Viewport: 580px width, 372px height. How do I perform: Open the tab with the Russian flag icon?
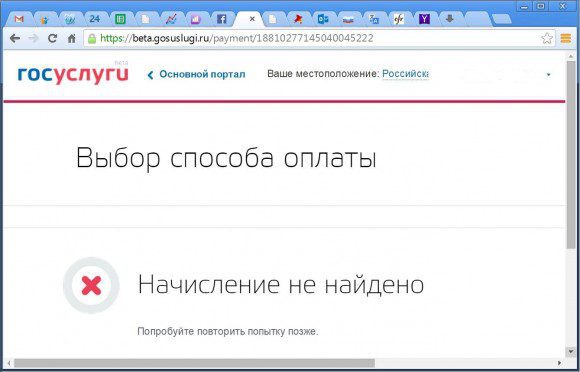[x=348, y=19]
